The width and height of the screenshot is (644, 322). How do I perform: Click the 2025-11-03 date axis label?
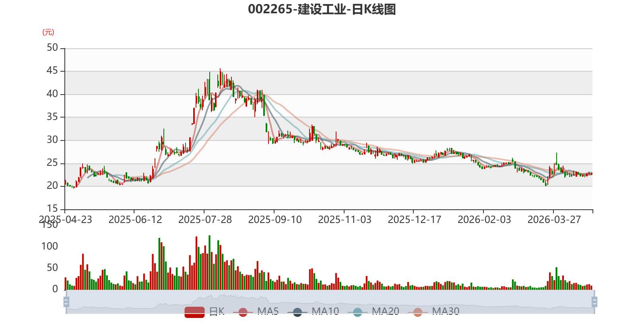point(345,219)
